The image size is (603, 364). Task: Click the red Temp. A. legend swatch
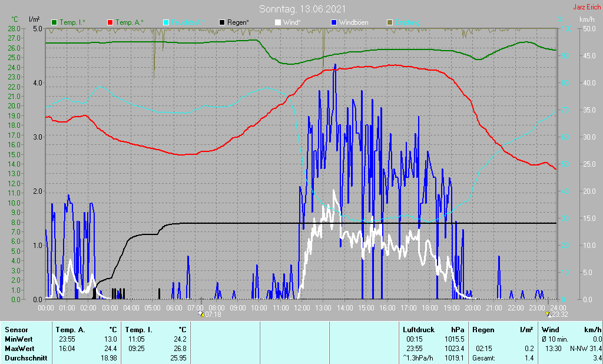point(110,22)
